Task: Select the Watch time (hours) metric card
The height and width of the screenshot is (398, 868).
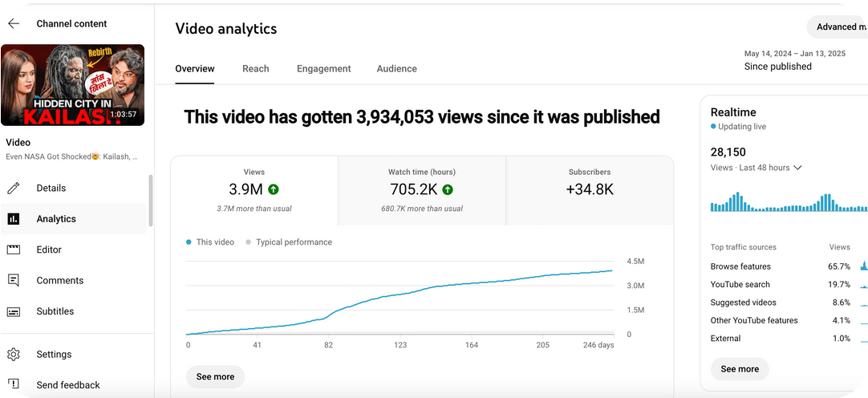Action: pos(421,191)
